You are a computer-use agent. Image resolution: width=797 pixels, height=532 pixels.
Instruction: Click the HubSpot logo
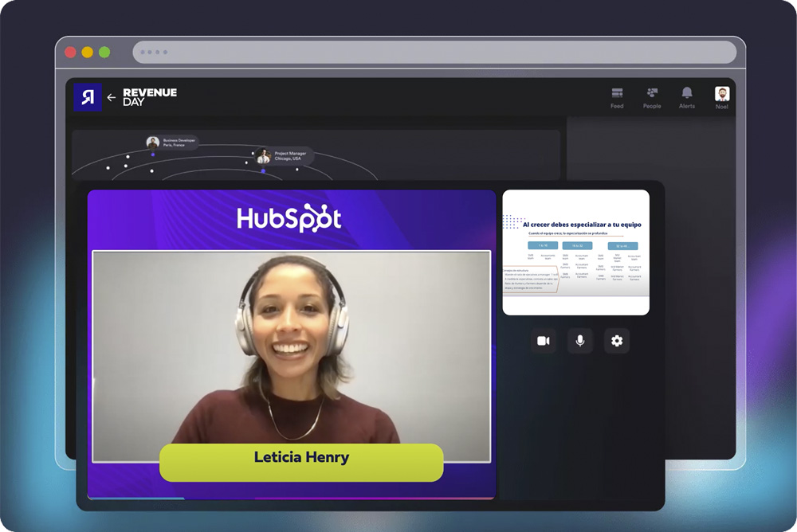tap(289, 218)
